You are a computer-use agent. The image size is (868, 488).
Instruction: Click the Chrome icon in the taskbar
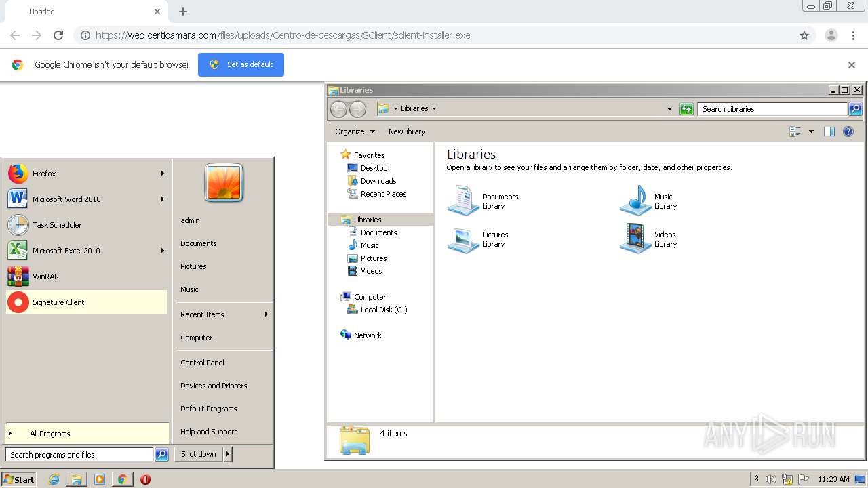tap(122, 479)
